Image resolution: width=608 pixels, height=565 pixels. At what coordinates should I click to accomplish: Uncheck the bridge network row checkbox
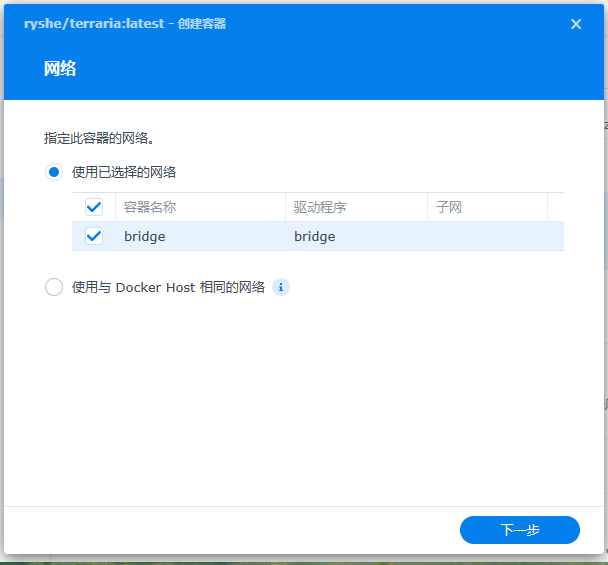click(94, 236)
